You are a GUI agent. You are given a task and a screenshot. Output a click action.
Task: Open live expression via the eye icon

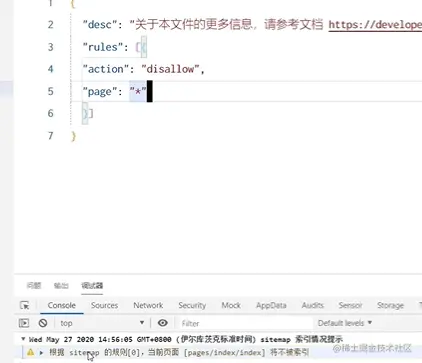[x=163, y=323]
